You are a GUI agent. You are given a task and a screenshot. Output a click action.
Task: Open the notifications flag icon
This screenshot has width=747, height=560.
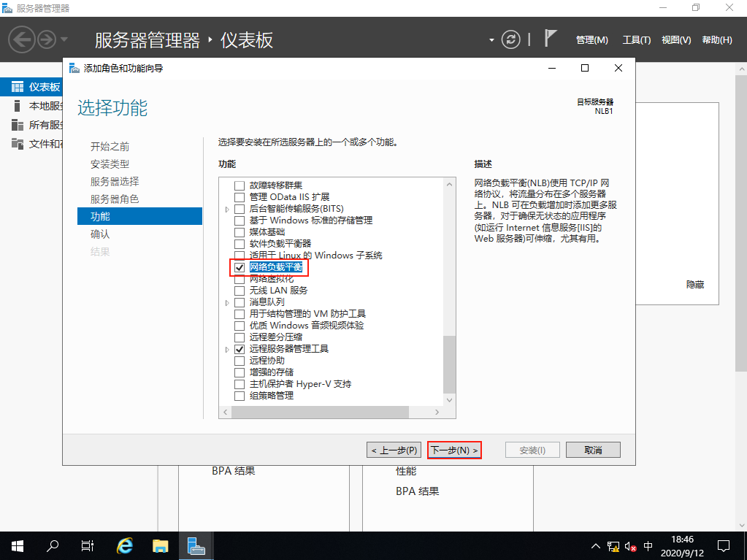pos(551,38)
